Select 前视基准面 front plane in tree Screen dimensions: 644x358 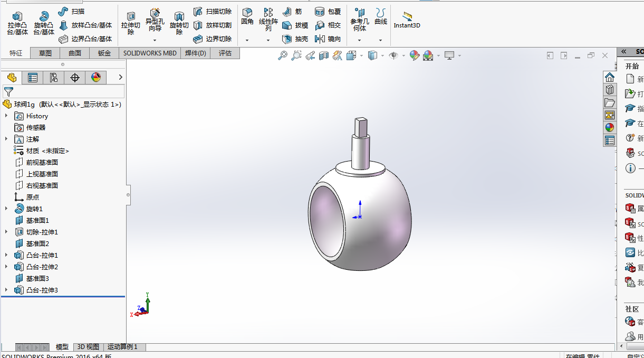point(36,162)
